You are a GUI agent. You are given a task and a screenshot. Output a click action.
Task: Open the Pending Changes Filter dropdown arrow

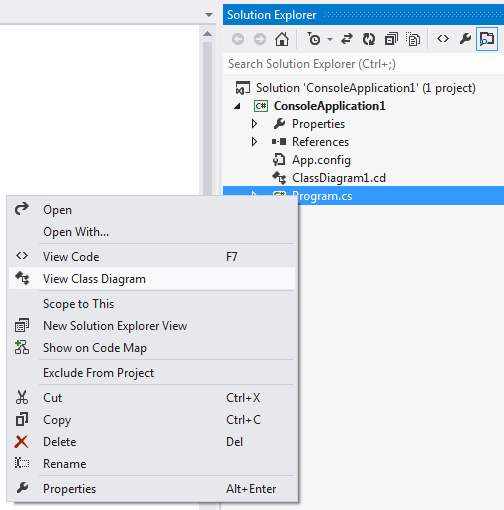(x=330, y=39)
